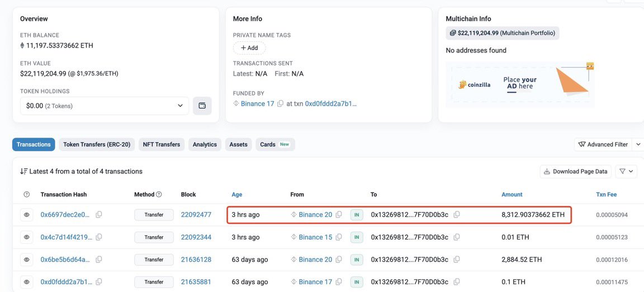Click the help icon left of Transaction Hash header
The width and height of the screenshot is (644, 292).
coord(27,195)
